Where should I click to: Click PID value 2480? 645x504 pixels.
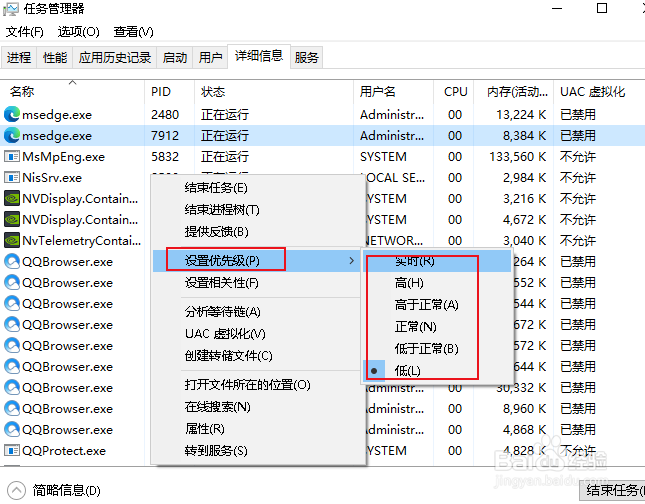165,114
